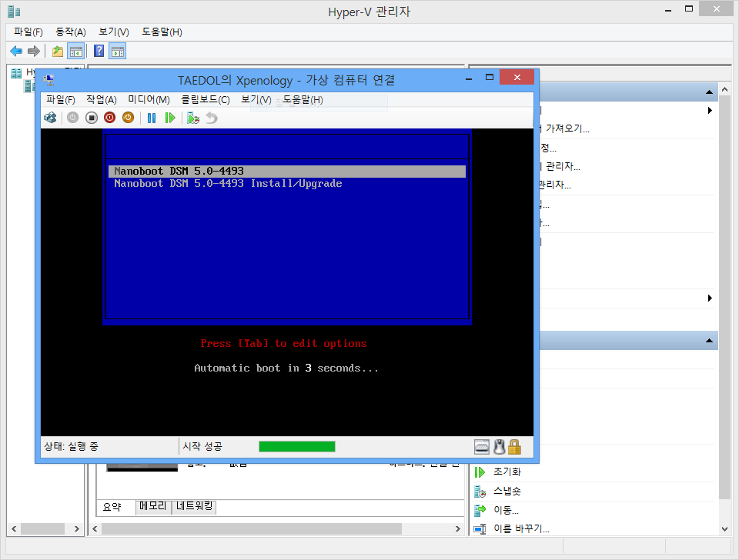Open 동작(A) menu in Hyper-V Manager

[71, 32]
